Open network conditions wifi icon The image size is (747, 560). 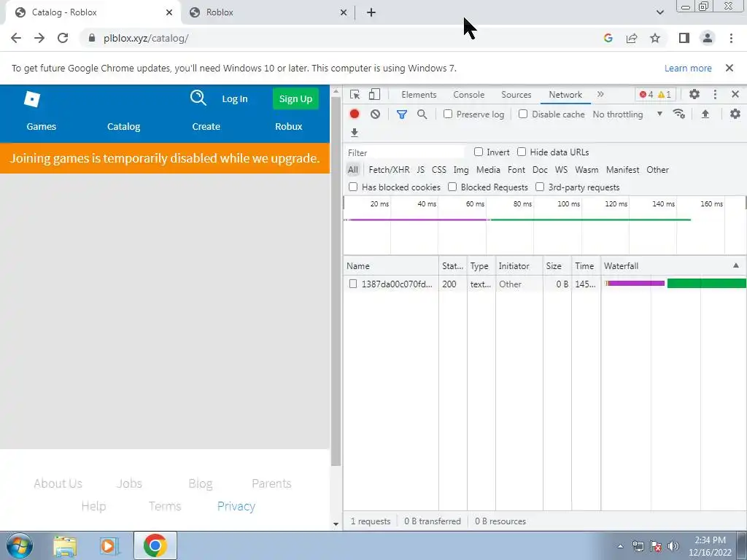pyautogui.click(x=679, y=114)
